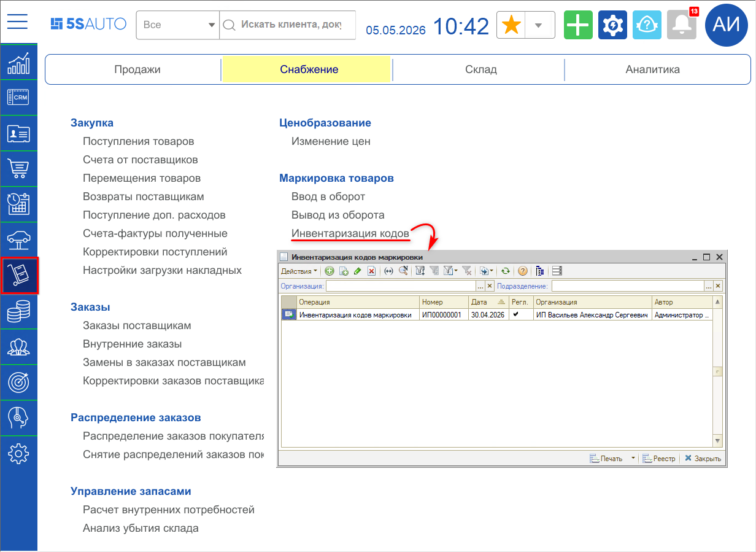Click the green Add document toolbar icon
Viewport: 756px width, 552px height.
point(330,271)
